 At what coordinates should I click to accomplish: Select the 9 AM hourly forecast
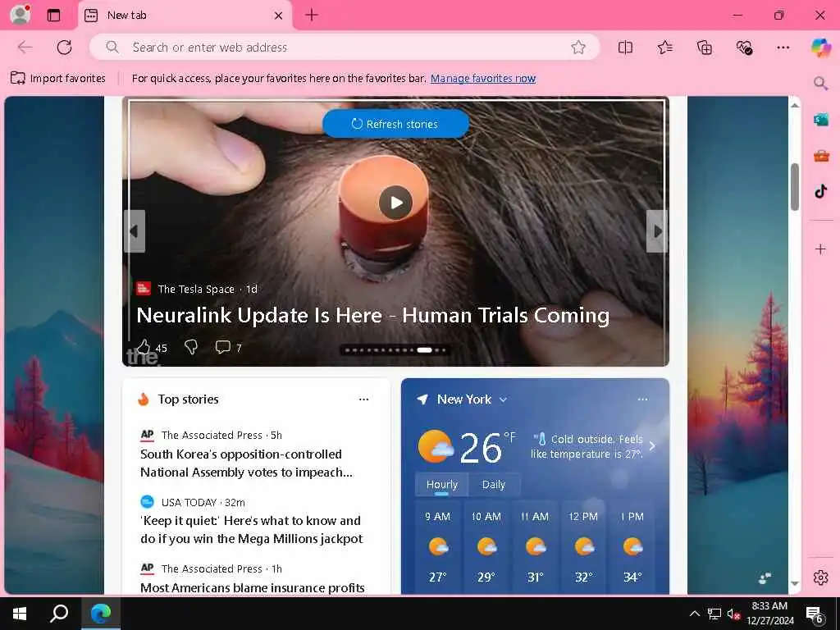pyautogui.click(x=438, y=546)
